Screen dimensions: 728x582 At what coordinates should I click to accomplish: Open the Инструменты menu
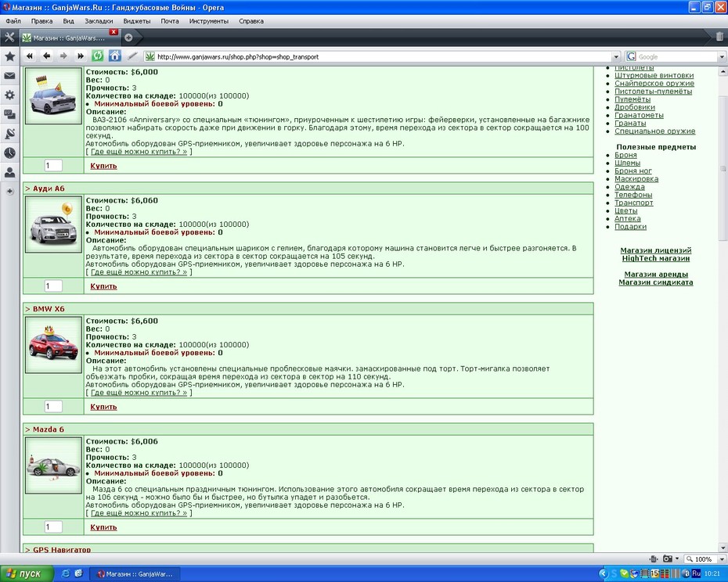tap(209, 21)
